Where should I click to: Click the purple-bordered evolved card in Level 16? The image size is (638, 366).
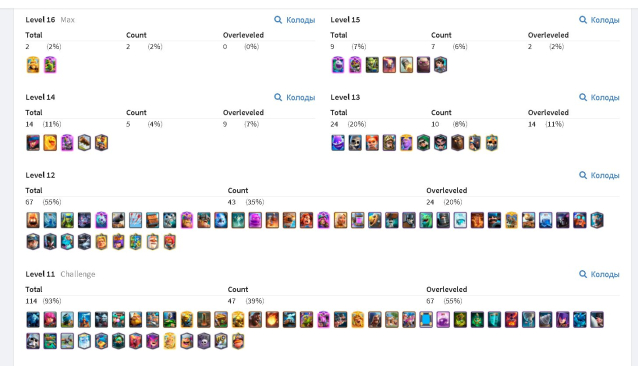(50, 65)
